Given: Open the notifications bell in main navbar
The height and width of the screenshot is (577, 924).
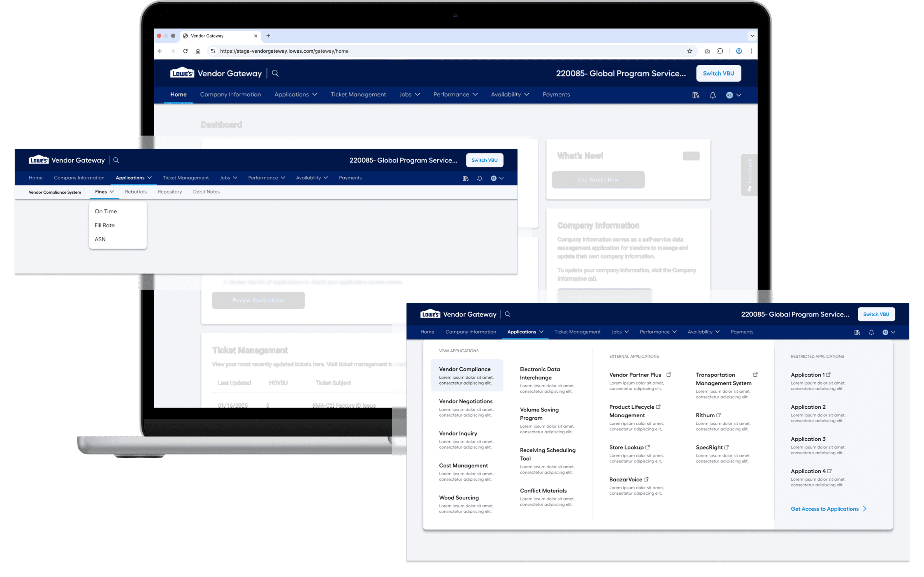Looking at the screenshot, I should click(712, 95).
